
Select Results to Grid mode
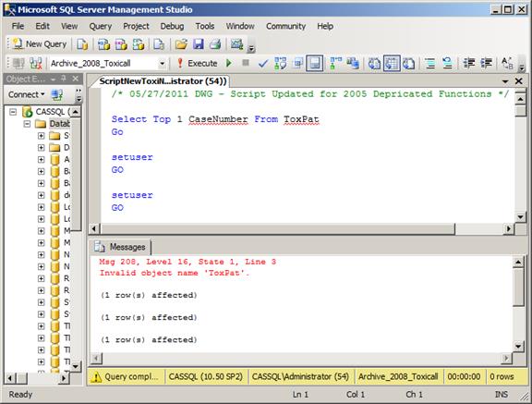coord(392,63)
